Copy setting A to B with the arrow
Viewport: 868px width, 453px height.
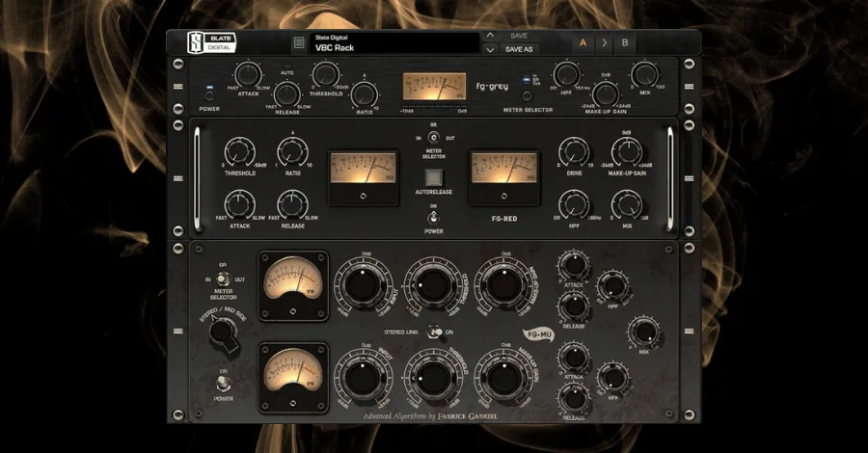(x=604, y=42)
